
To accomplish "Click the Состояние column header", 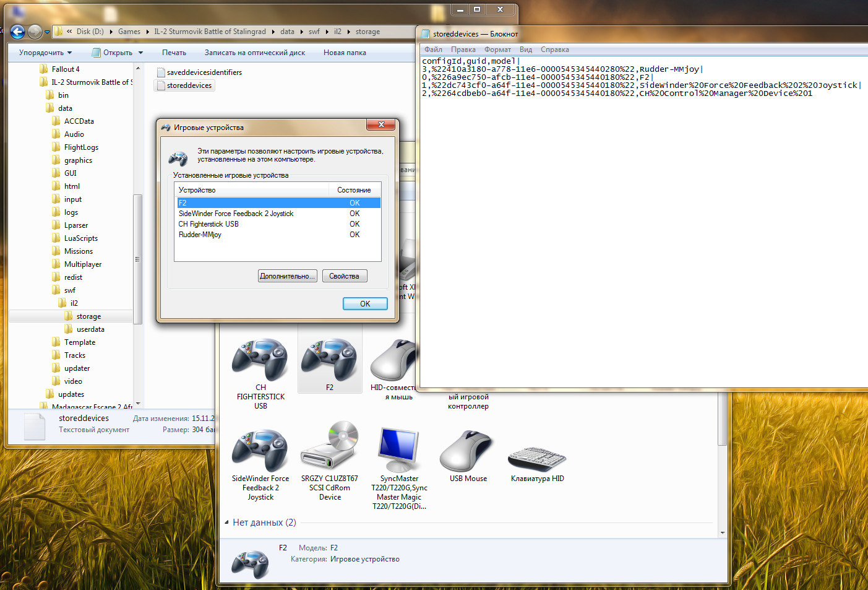I will pos(355,190).
